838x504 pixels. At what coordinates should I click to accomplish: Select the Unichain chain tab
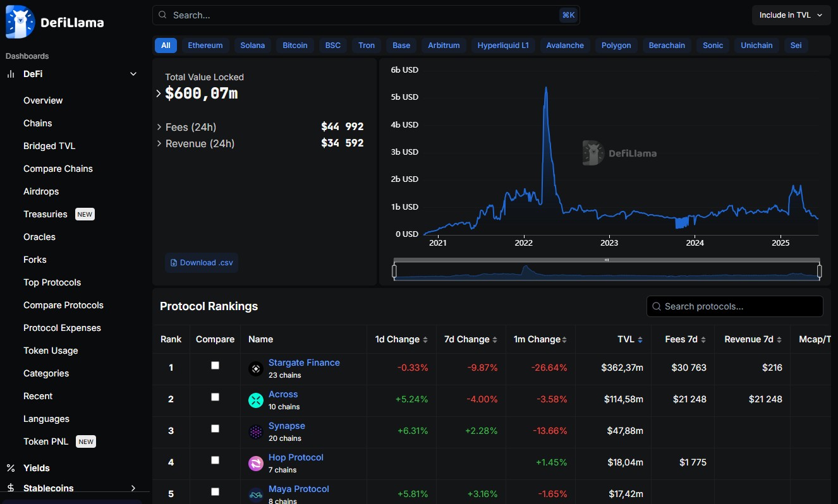coord(756,45)
